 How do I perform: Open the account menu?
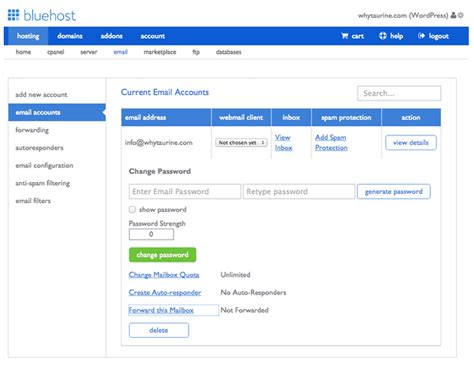coord(153,36)
